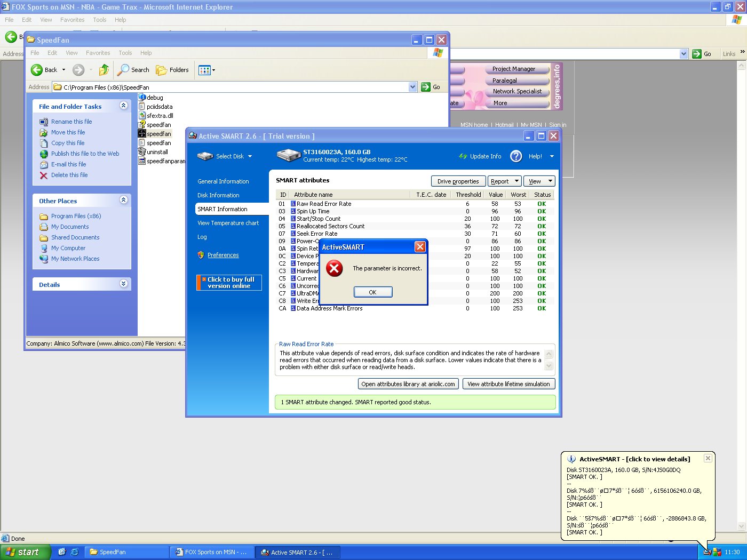Click info icon of Seek Error Rate

click(293, 234)
